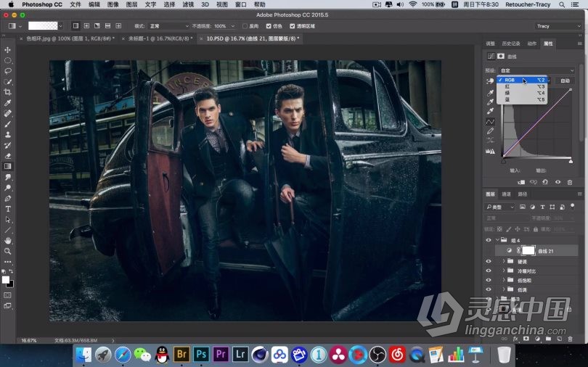
Task: Open the 模式 blend mode dropdown
Action: [168, 26]
